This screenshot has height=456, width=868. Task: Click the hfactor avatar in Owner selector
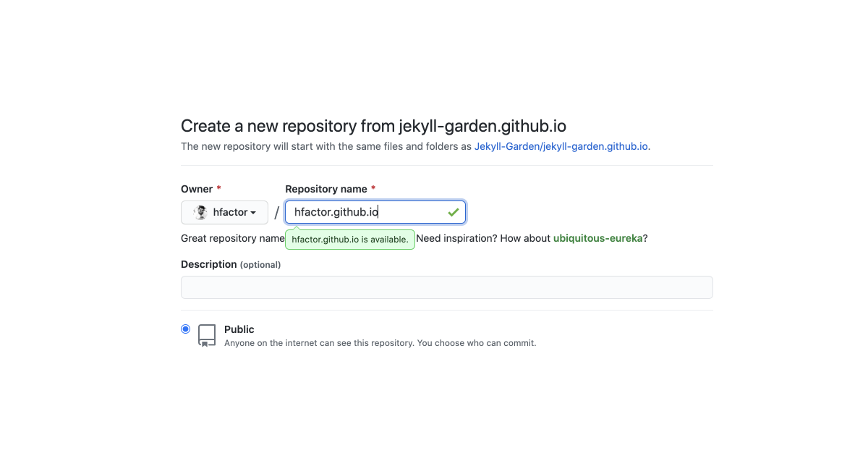pos(201,213)
